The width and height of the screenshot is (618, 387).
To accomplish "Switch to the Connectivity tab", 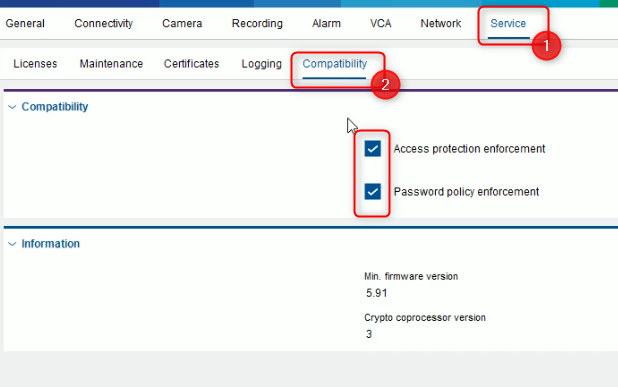I will [104, 24].
